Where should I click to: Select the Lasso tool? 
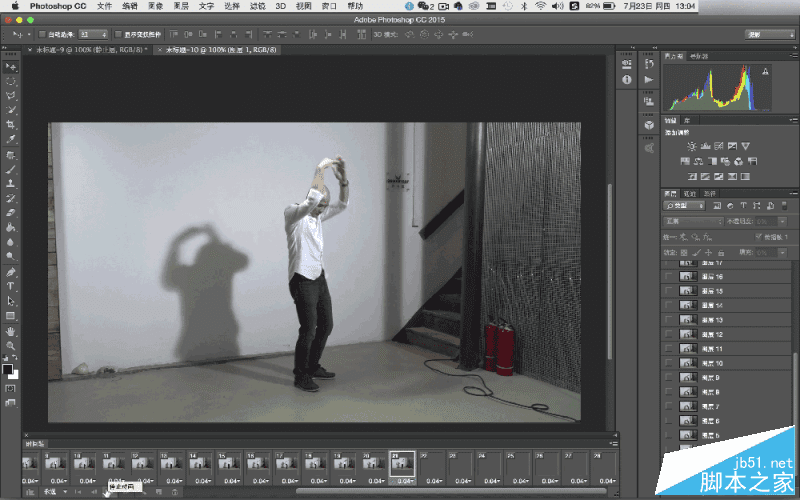tap(10, 95)
